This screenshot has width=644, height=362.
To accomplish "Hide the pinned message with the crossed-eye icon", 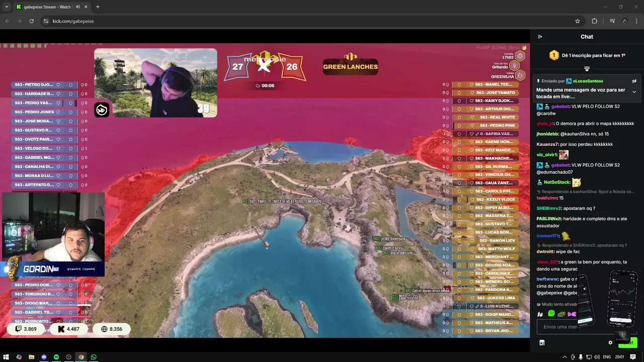I will pyautogui.click(x=634, y=81).
